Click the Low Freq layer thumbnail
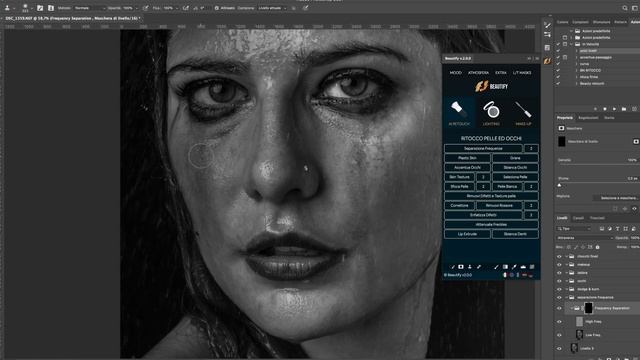The height and width of the screenshot is (360, 640). click(x=579, y=335)
